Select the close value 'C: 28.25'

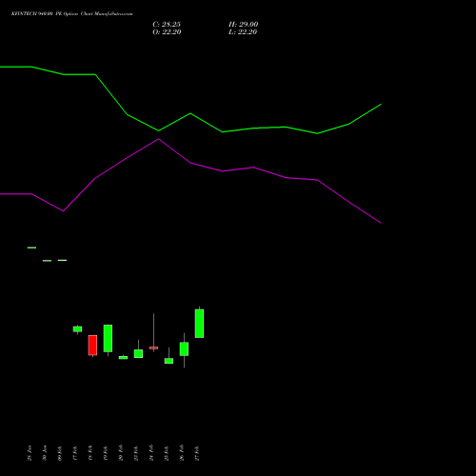point(167,24)
